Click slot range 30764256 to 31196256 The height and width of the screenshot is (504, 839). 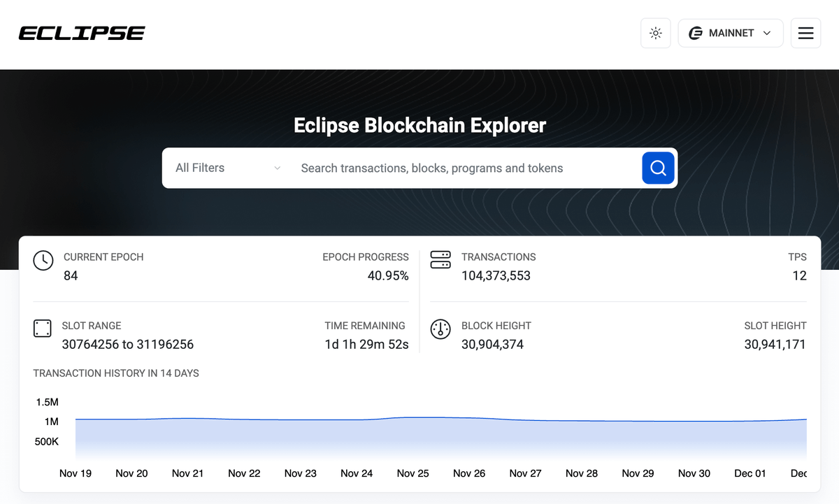click(128, 344)
